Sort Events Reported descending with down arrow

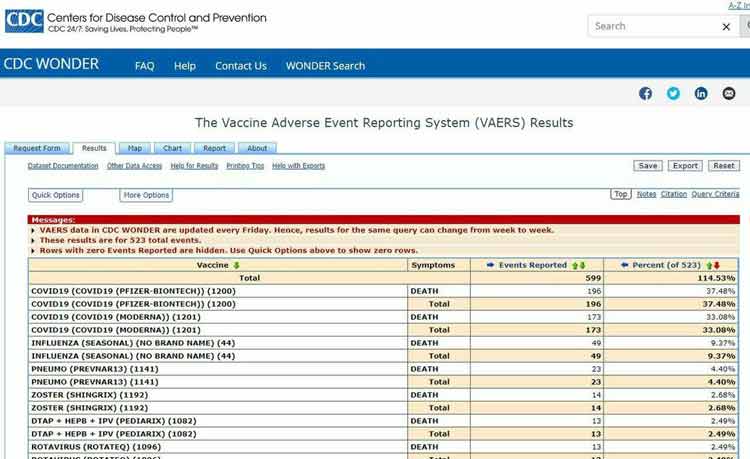[x=582, y=265]
